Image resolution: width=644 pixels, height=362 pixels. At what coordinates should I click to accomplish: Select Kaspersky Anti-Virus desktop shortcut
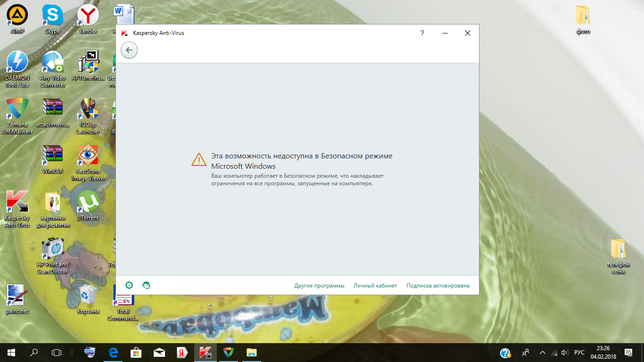(x=17, y=209)
